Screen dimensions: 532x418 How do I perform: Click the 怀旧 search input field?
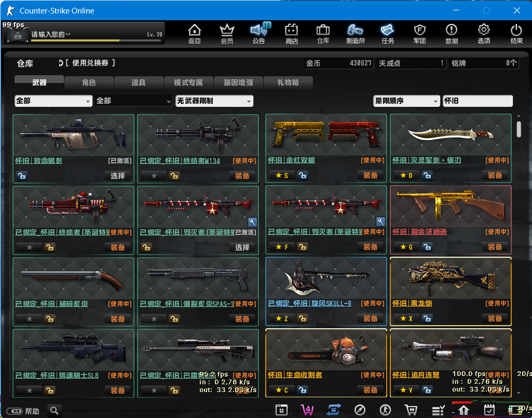tap(478, 101)
